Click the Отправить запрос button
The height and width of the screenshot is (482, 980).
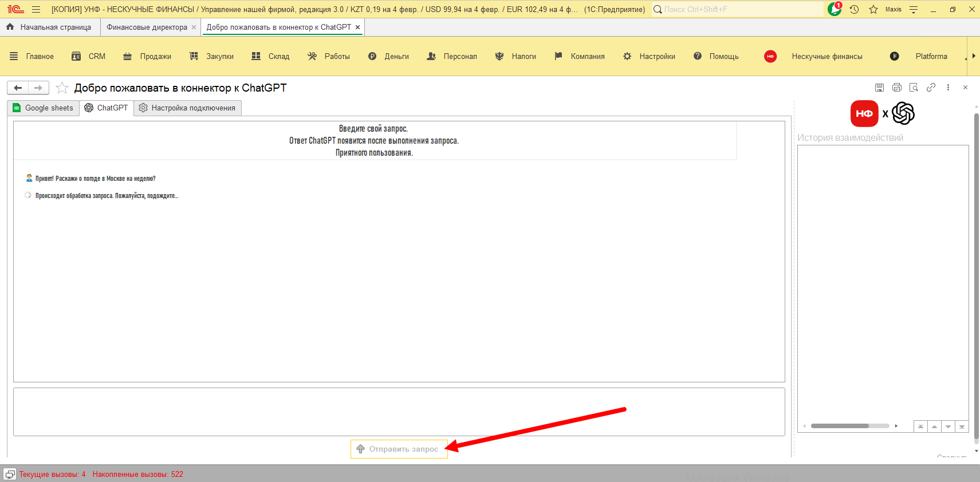[x=399, y=449]
